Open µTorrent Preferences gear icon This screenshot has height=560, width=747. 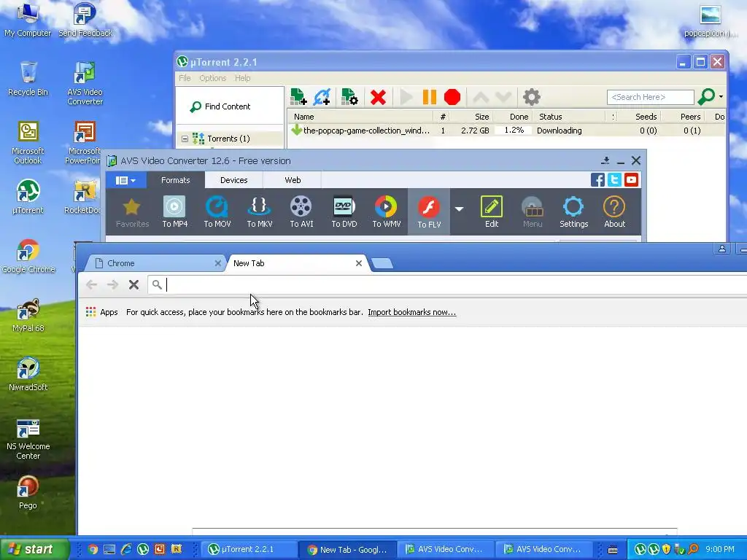532,97
